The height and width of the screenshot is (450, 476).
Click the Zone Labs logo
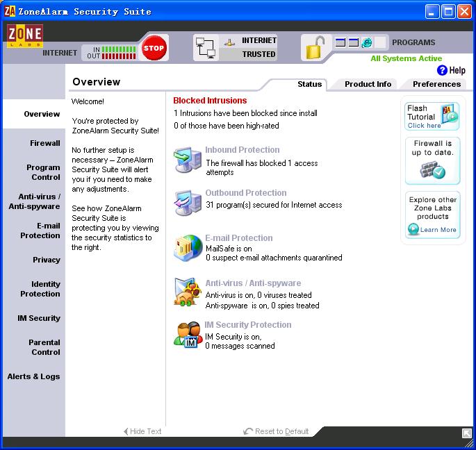tap(24, 36)
